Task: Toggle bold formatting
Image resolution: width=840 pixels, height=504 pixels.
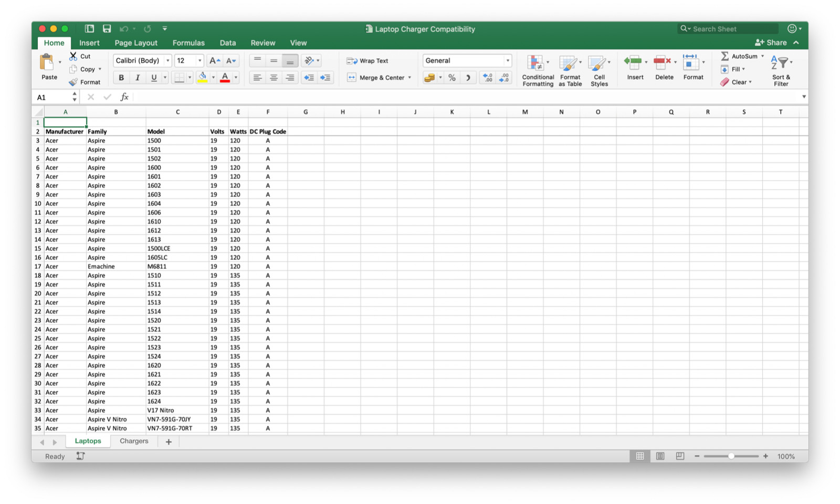Action: point(121,78)
